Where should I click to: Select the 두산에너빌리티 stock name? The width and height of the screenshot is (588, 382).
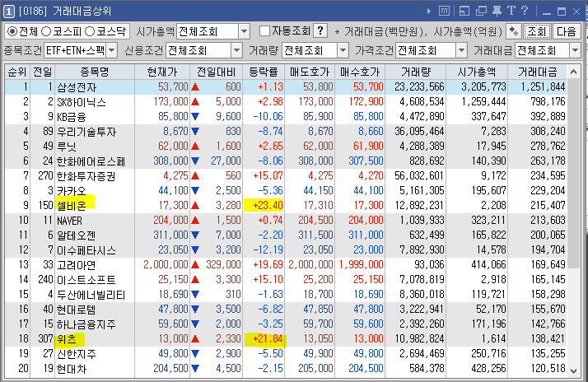pyautogui.click(x=91, y=295)
